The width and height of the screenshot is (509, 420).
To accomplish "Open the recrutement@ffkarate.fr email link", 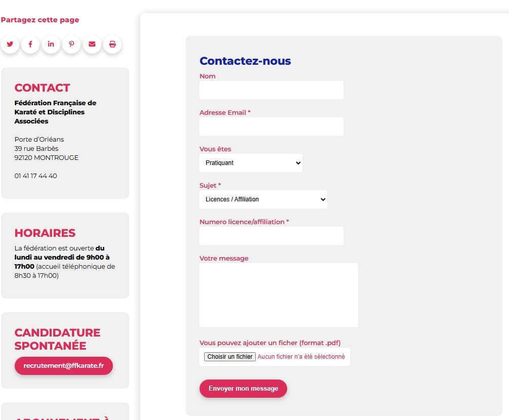I will (x=64, y=366).
